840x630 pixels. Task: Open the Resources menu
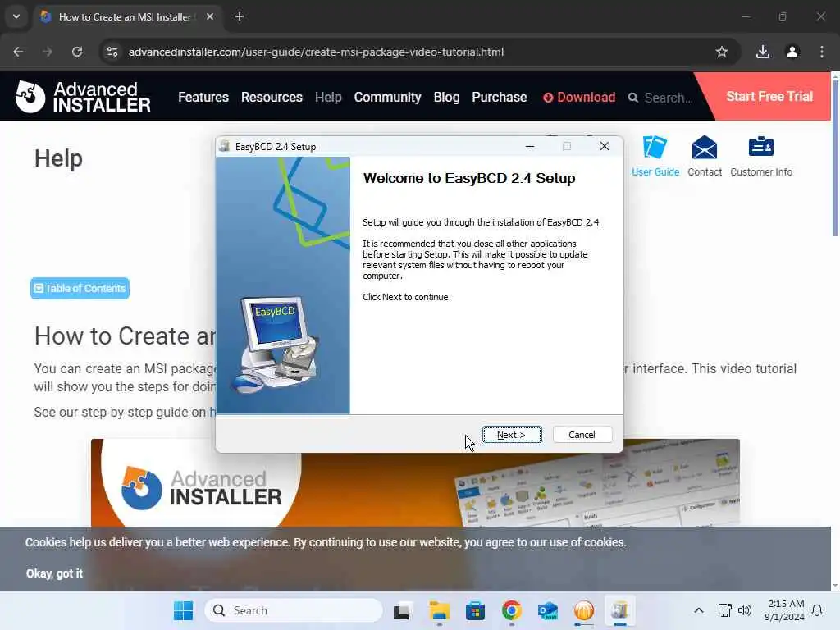tap(272, 97)
